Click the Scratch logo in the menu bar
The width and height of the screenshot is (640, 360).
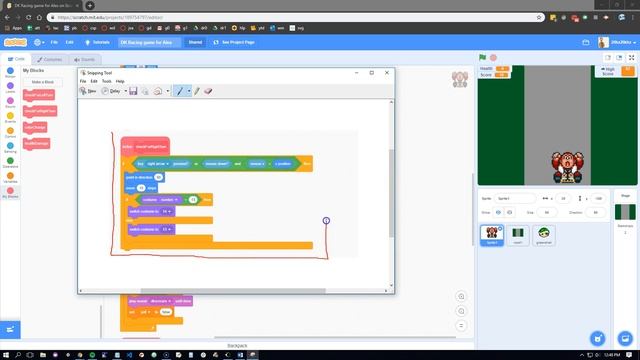tap(16, 42)
